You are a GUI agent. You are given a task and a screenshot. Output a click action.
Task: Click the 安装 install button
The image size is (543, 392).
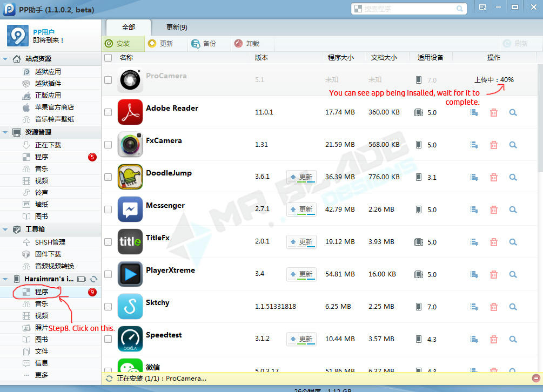pos(123,44)
